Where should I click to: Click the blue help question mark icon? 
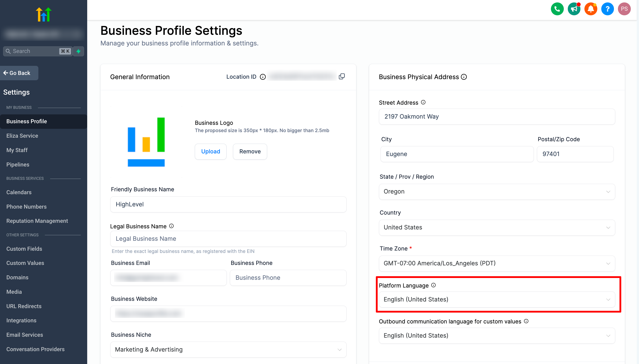(607, 9)
